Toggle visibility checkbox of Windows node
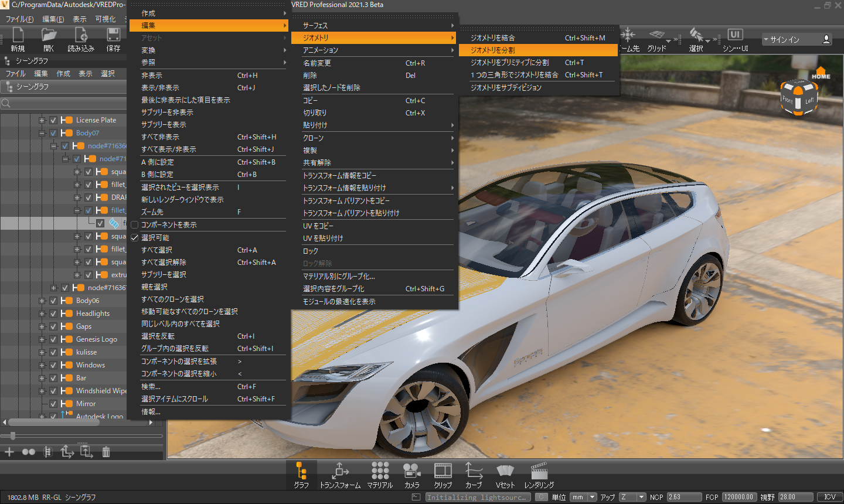Viewport: 844px width, 504px height. click(53, 365)
